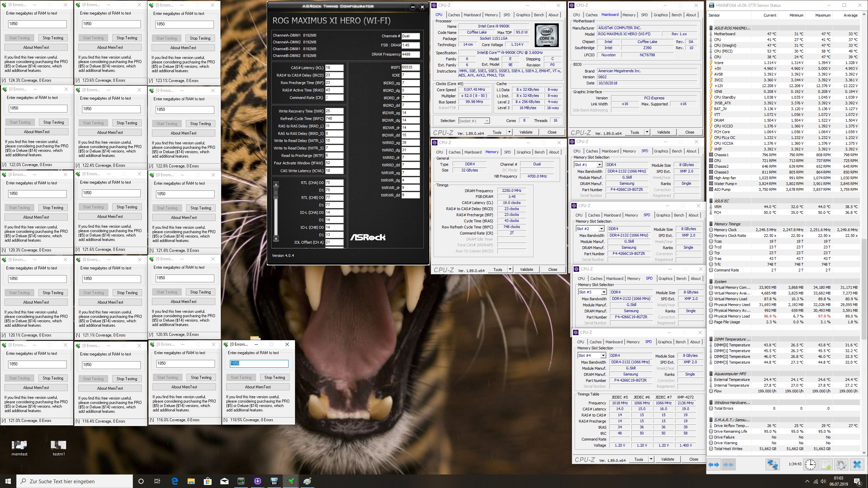Expand Tools dropdown arrow in CPU window
The height and width of the screenshot is (488, 868).
point(509,132)
